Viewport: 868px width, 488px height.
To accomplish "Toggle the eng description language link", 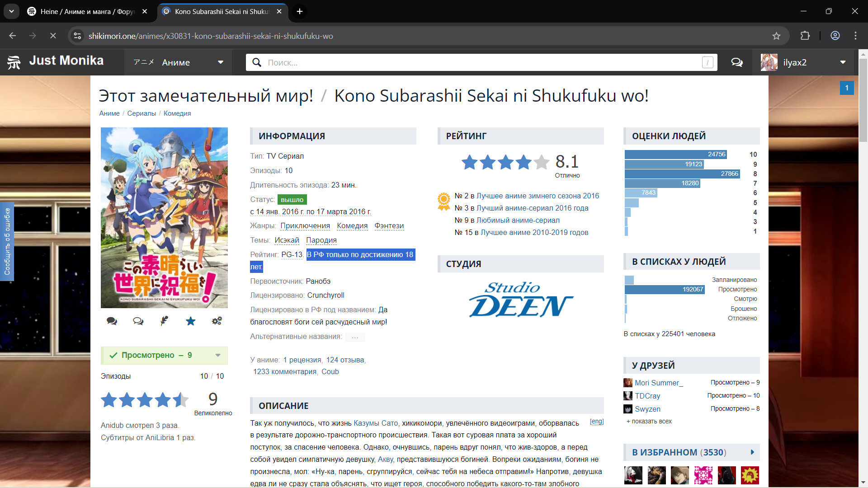I will click(596, 422).
